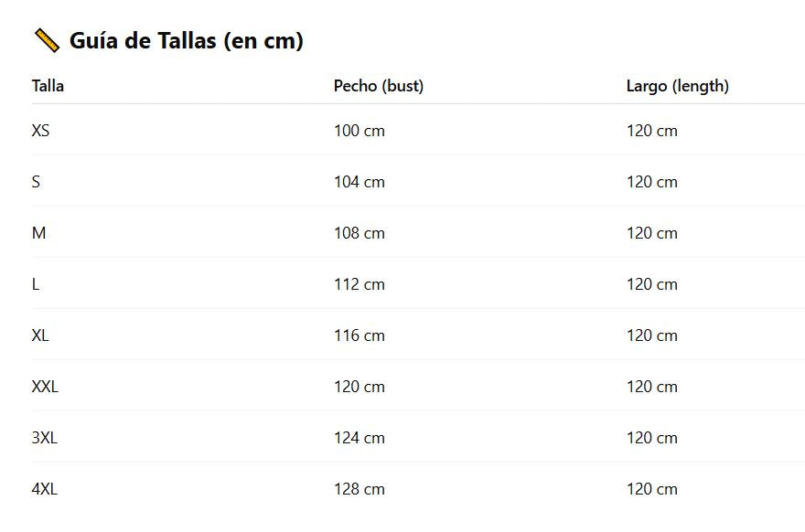Image resolution: width=805 pixels, height=532 pixels.
Task: Click the 108 cm bust value
Action: click(360, 233)
